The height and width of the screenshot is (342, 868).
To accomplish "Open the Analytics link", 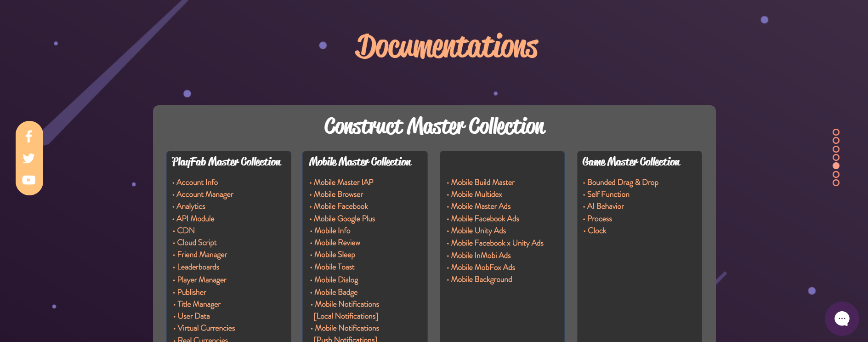I will point(191,206).
